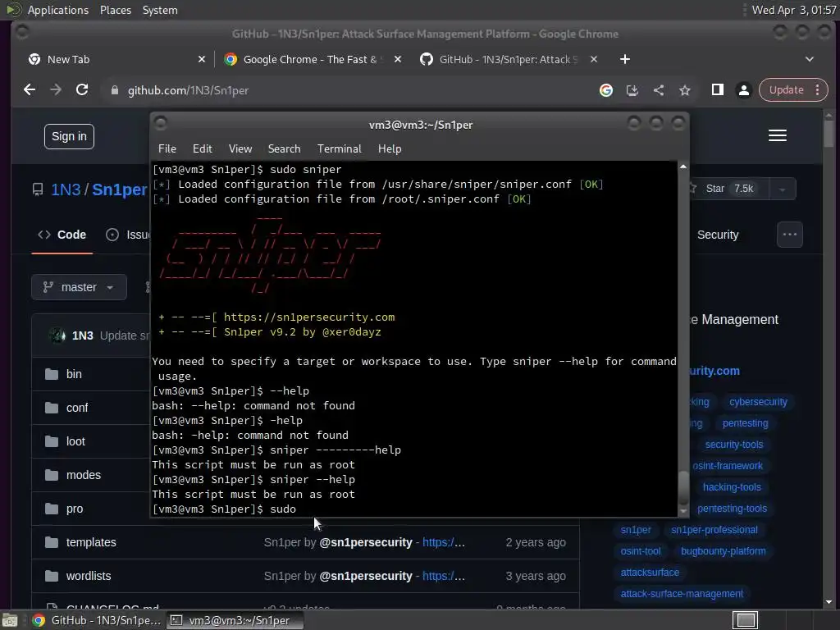Open the terminal Edit menu
The image size is (840, 630).
point(202,149)
